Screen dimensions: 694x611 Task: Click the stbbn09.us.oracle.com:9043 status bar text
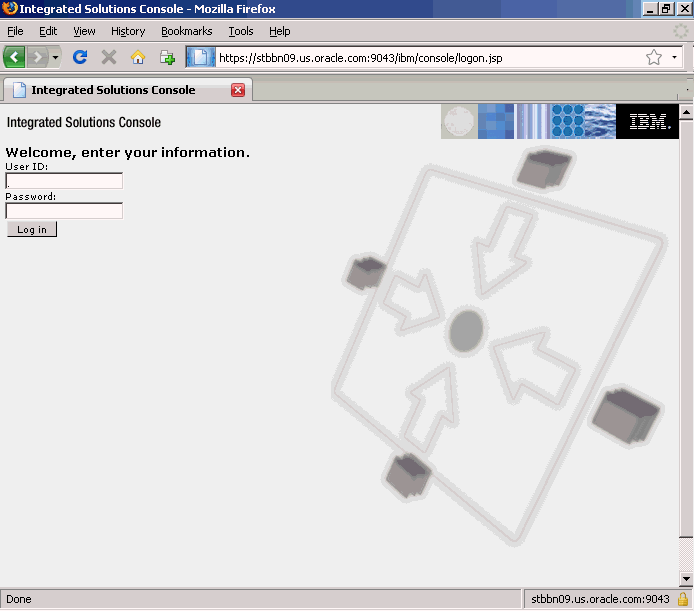600,599
